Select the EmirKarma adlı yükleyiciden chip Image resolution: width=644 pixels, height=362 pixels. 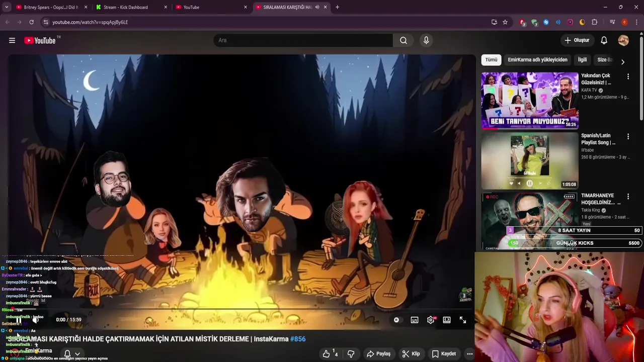coord(537,60)
